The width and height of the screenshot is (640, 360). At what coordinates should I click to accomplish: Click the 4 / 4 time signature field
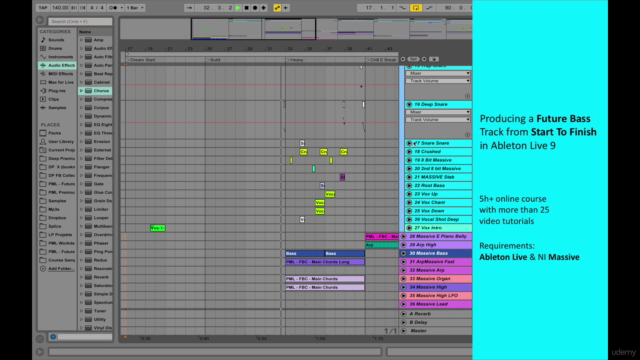click(x=97, y=8)
